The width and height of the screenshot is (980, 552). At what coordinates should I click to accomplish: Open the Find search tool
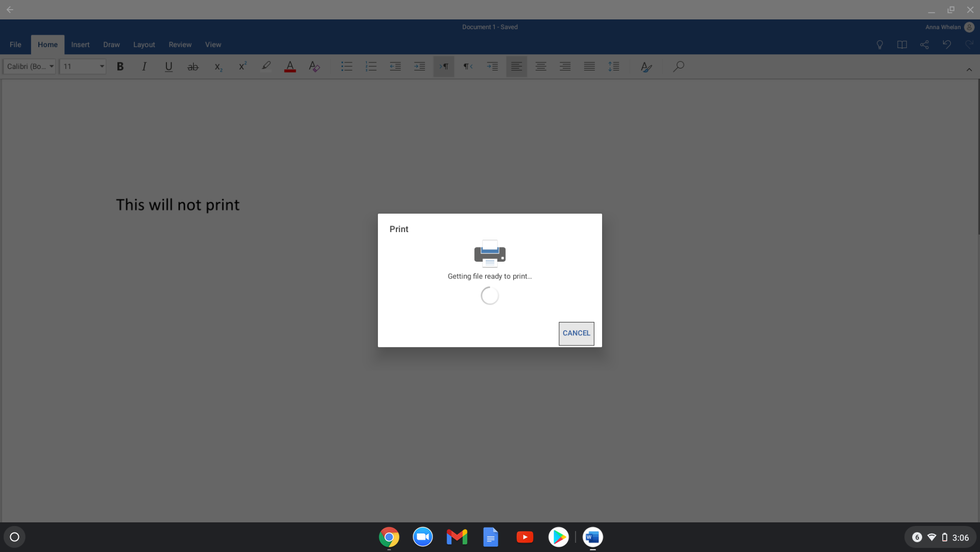678,66
